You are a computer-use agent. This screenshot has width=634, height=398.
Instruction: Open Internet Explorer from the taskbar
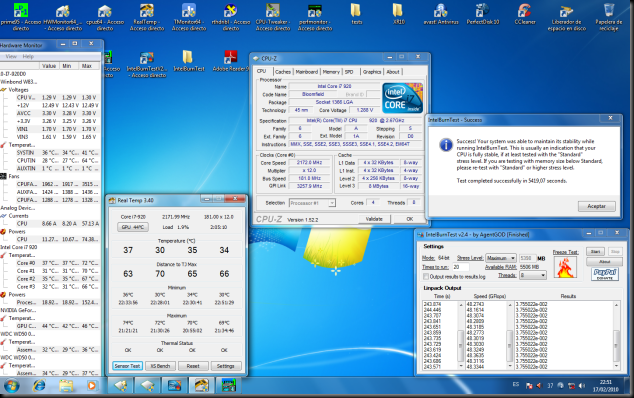[x=39, y=386]
